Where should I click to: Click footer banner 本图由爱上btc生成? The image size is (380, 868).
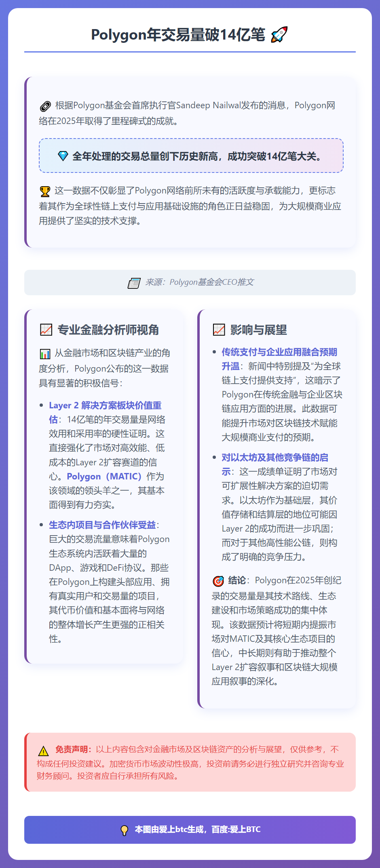click(190, 830)
